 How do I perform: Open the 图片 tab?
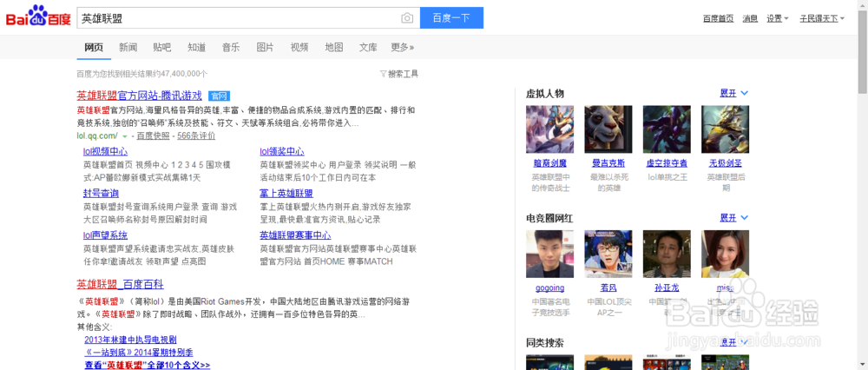[x=265, y=47]
